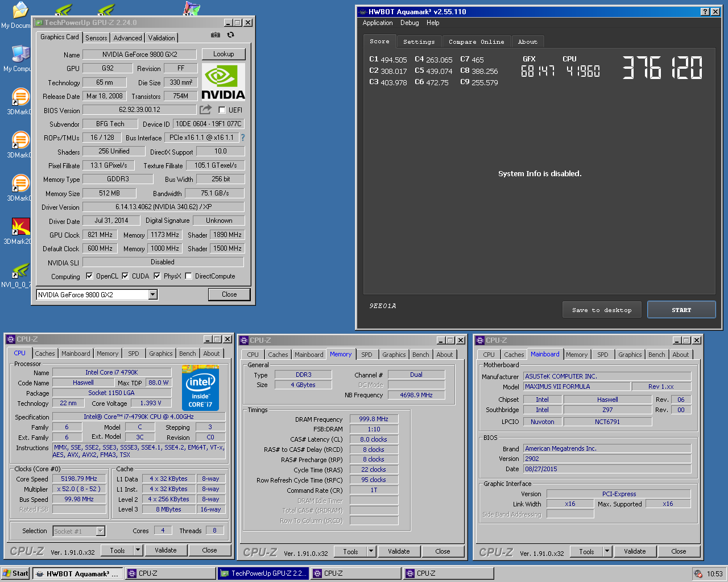Screen dimensions: 728x582
Task: Click the NVIDIA logo in GPU-Z
Action: click(223, 82)
